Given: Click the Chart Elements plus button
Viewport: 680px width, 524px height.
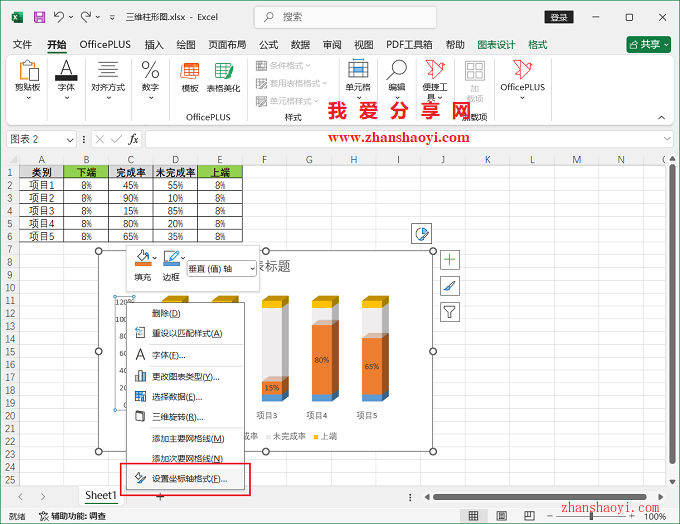Looking at the screenshot, I should (x=450, y=260).
